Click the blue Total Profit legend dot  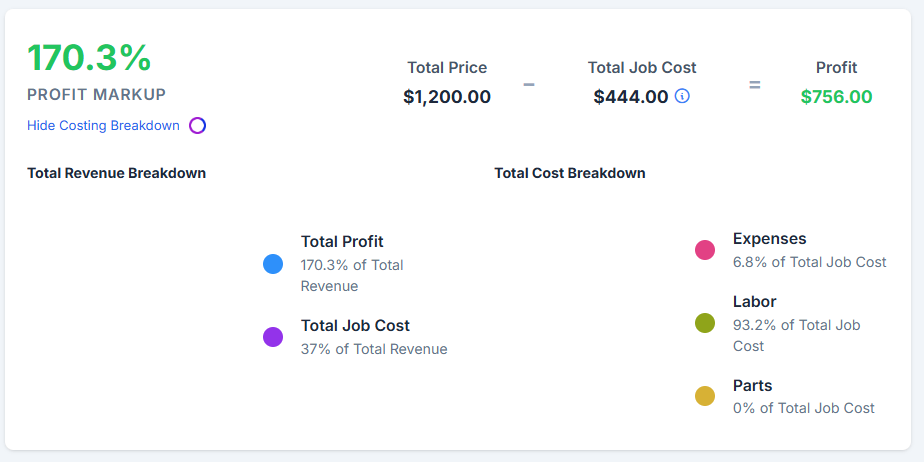pos(273,264)
